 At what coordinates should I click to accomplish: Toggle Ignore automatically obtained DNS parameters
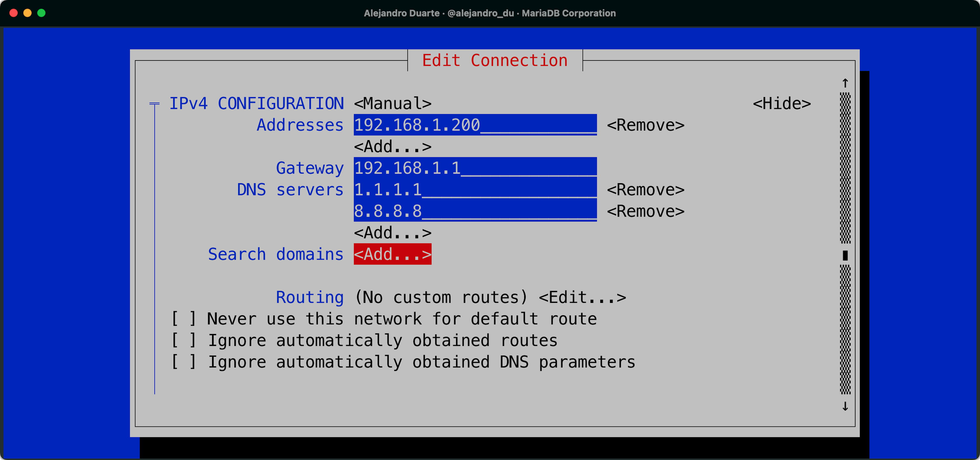click(x=184, y=362)
